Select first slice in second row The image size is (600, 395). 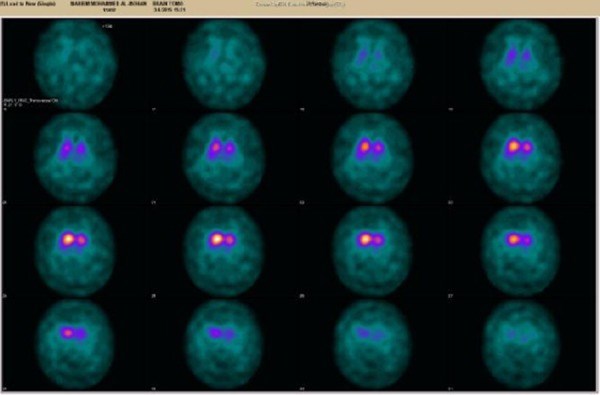[x=75, y=158]
